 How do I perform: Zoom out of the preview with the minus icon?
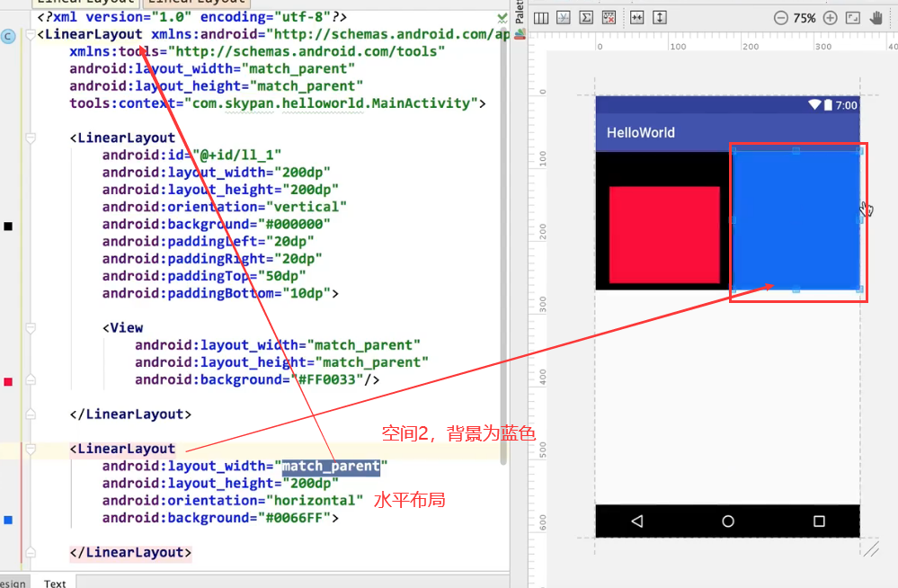(x=781, y=16)
